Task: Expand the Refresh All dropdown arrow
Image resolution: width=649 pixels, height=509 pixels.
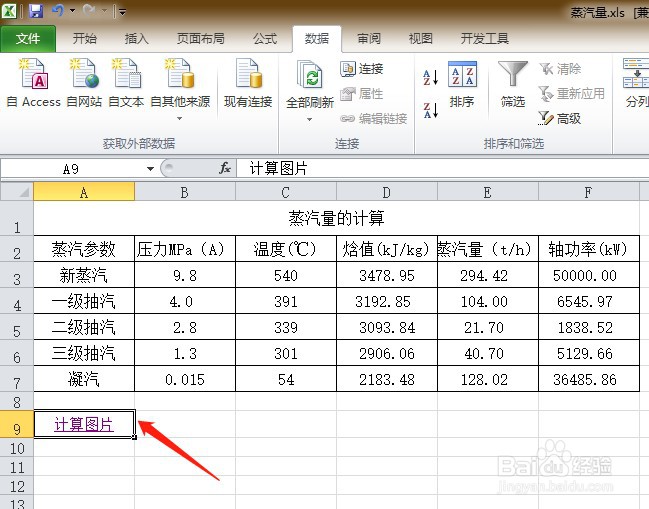Action: pyautogui.click(x=309, y=120)
